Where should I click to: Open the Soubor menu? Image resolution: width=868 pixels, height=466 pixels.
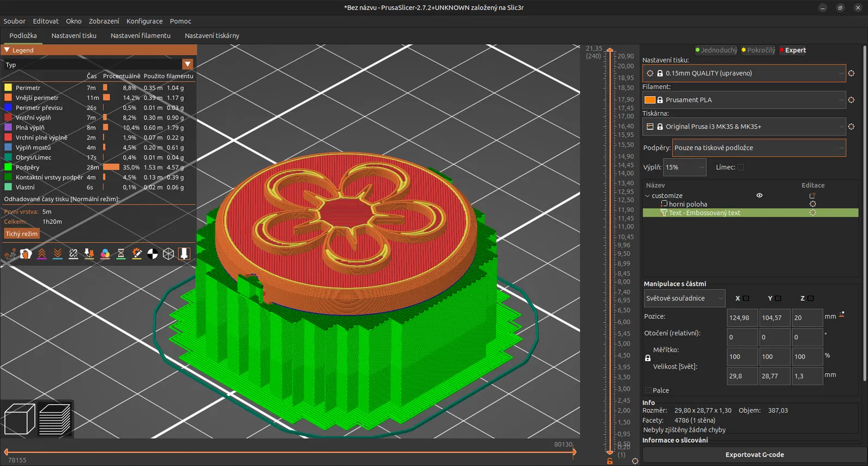pyautogui.click(x=15, y=21)
